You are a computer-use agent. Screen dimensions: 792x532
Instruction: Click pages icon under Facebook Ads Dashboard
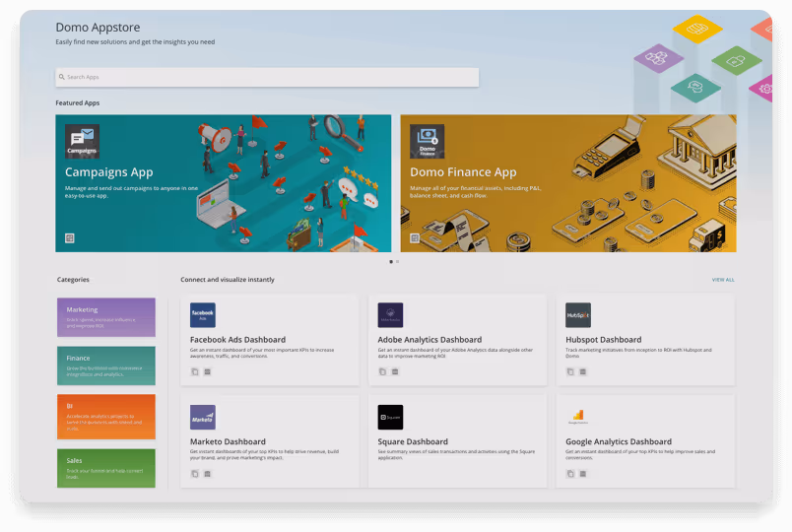(x=194, y=371)
